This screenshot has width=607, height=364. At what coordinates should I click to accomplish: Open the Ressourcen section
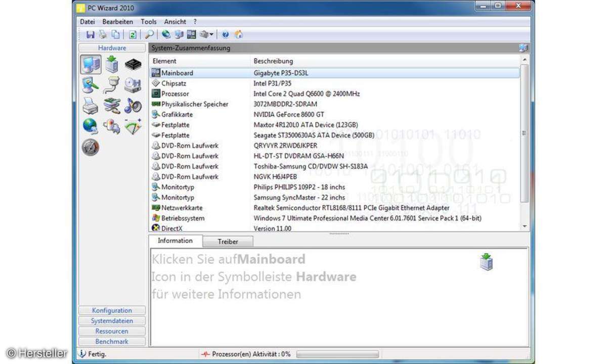point(112,331)
